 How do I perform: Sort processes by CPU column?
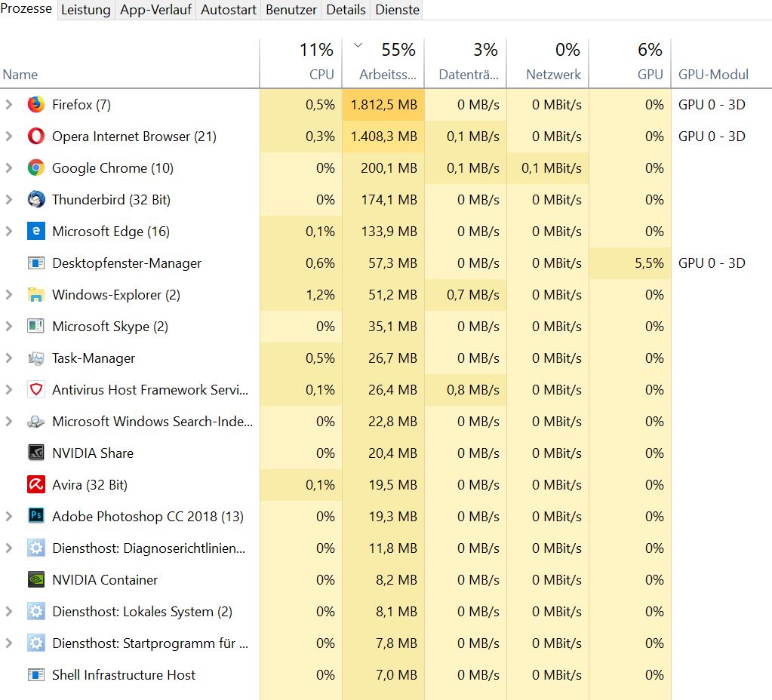[301, 63]
